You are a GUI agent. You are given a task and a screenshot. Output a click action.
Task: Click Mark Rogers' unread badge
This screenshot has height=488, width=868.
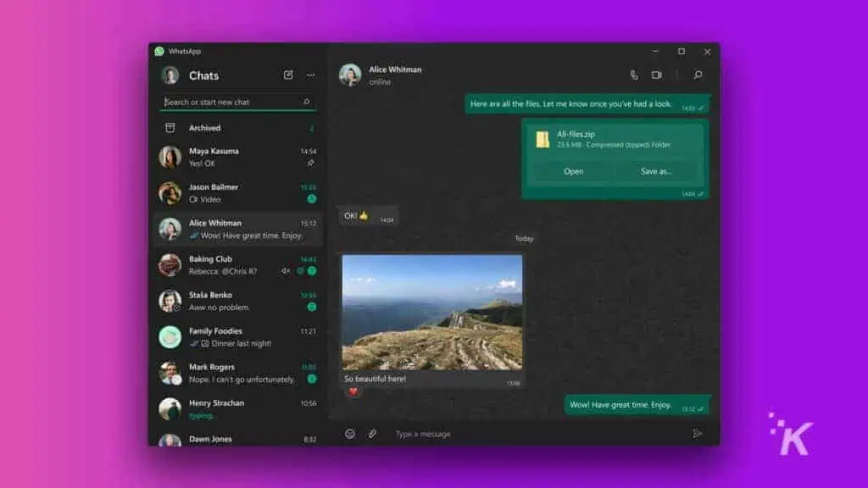tap(312, 379)
